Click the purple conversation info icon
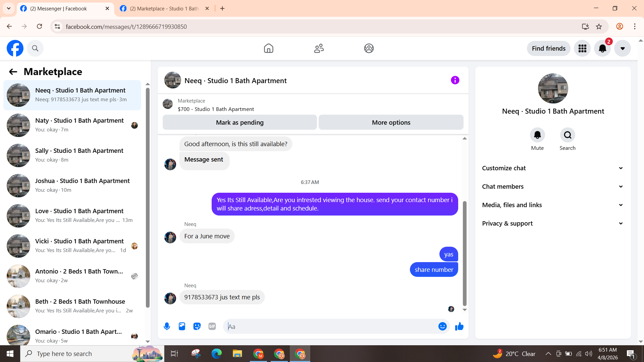This screenshot has width=644, height=362. [x=455, y=80]
